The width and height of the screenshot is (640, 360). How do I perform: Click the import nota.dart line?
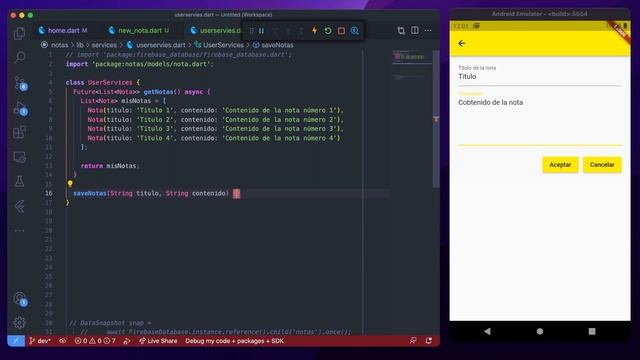[x=140, y=64]
